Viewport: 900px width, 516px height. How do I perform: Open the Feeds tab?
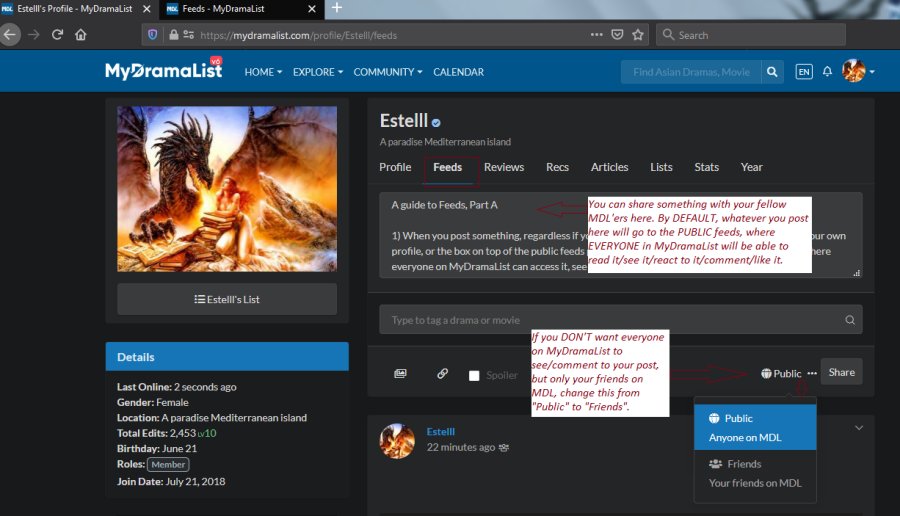[x=448, y=167]
